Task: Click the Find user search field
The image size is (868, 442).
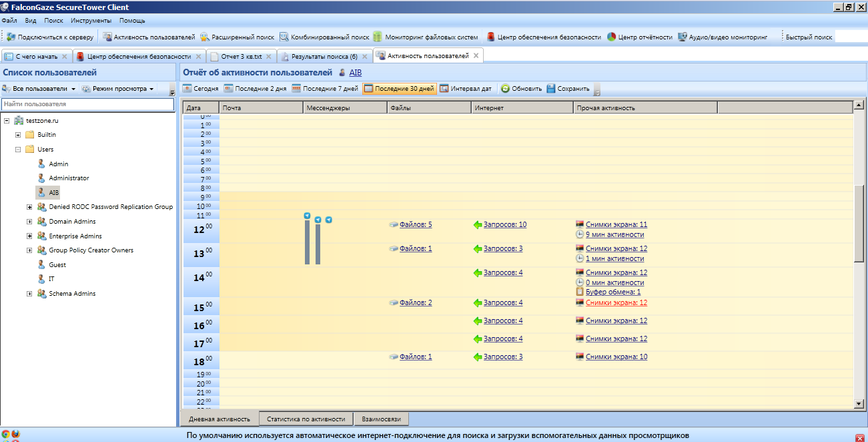Action: coord(88,105)
